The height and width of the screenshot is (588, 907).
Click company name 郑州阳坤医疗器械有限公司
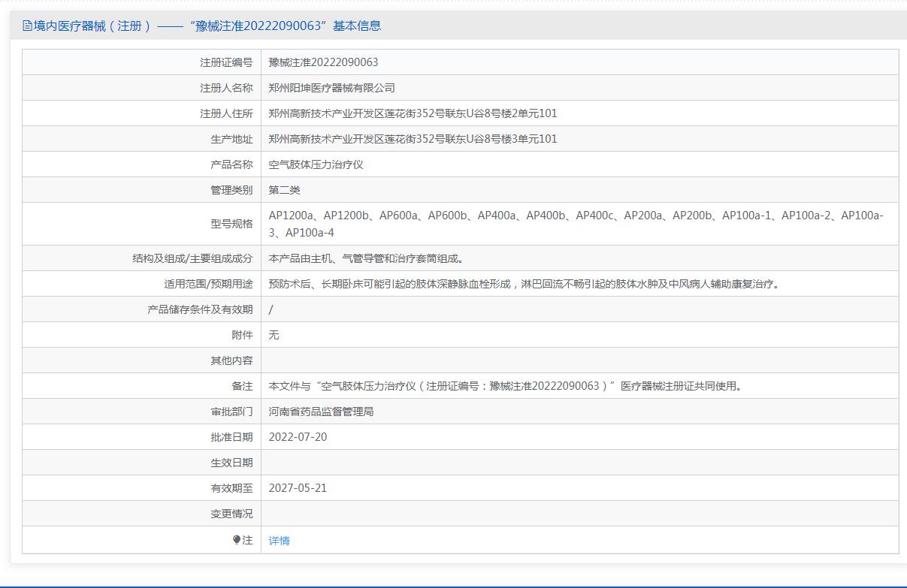point(331,88)
